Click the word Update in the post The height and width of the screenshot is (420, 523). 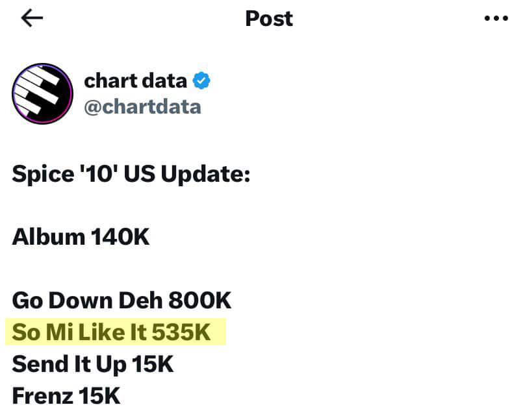click(205, 175)
